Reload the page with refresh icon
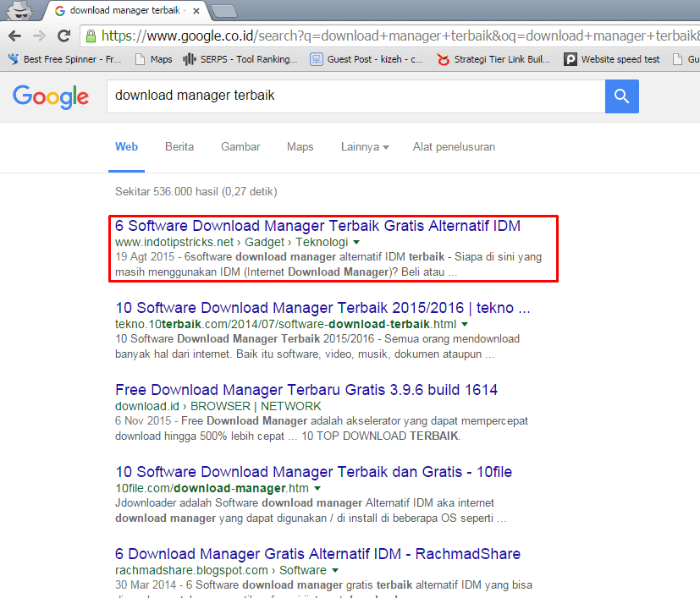This screenshot has width=700, height=598. coord(64,36)
